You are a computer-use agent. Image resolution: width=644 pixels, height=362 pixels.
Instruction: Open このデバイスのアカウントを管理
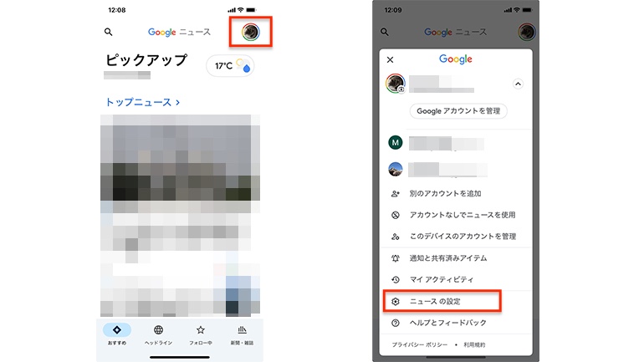456,237
